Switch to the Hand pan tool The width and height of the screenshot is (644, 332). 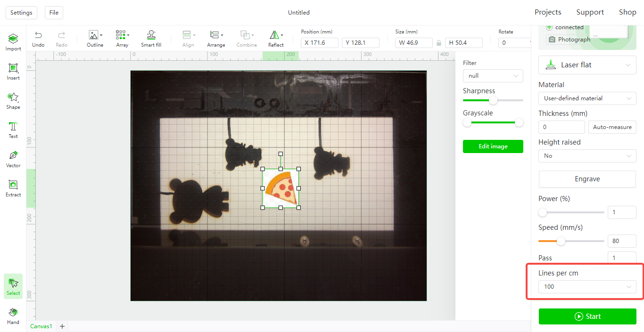pos(13,316)
